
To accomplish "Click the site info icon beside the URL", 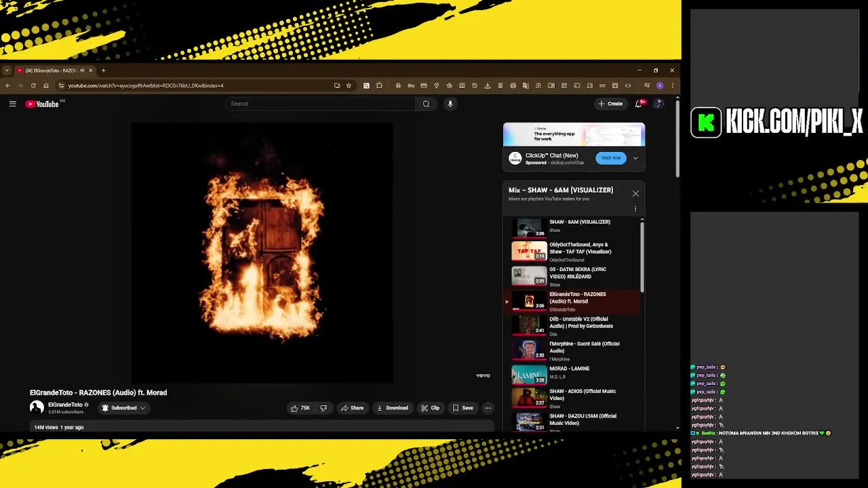I will [61, 85].
